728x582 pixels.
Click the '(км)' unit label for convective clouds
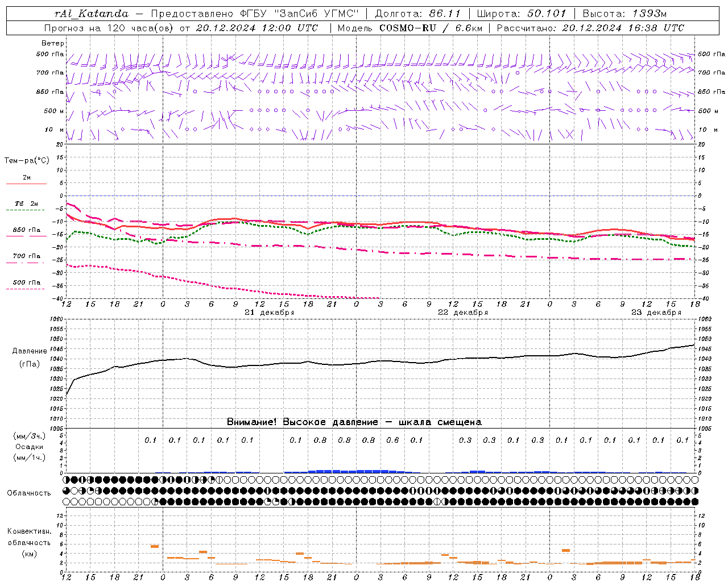coord(29,554)
